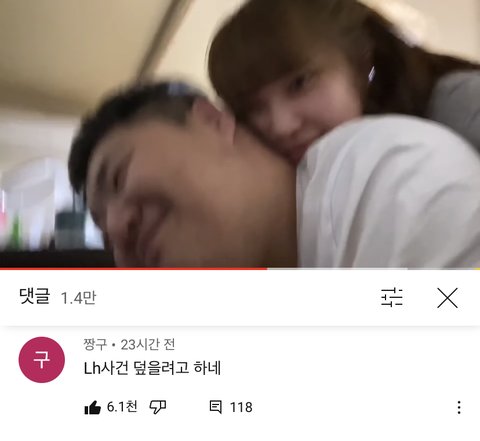Open the comment sort filter icon
The width and height of the screenshot is (480, 441).
392,297
